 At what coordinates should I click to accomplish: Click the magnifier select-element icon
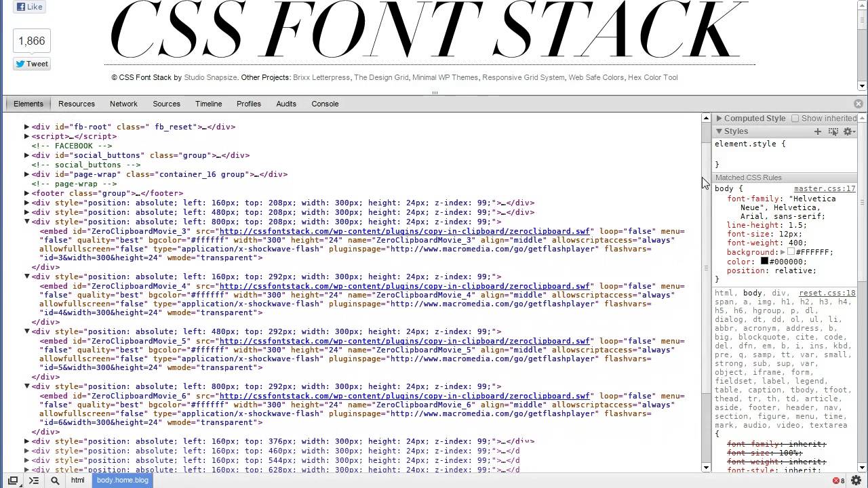tap(55, 481)
